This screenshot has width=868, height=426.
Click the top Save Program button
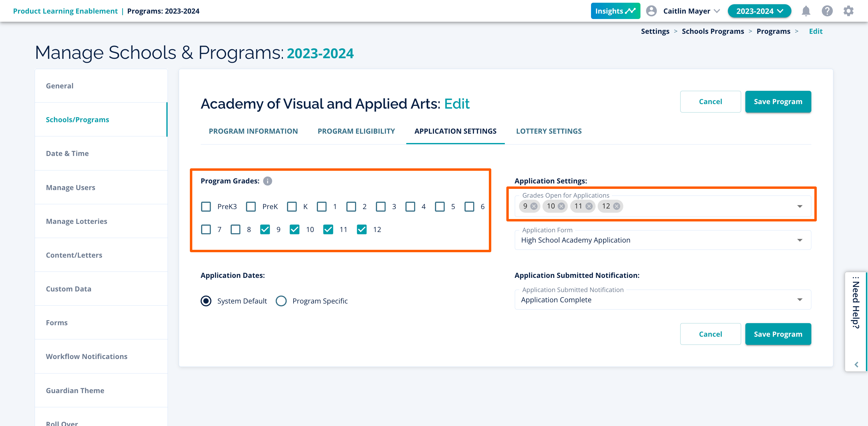(778, 102)
